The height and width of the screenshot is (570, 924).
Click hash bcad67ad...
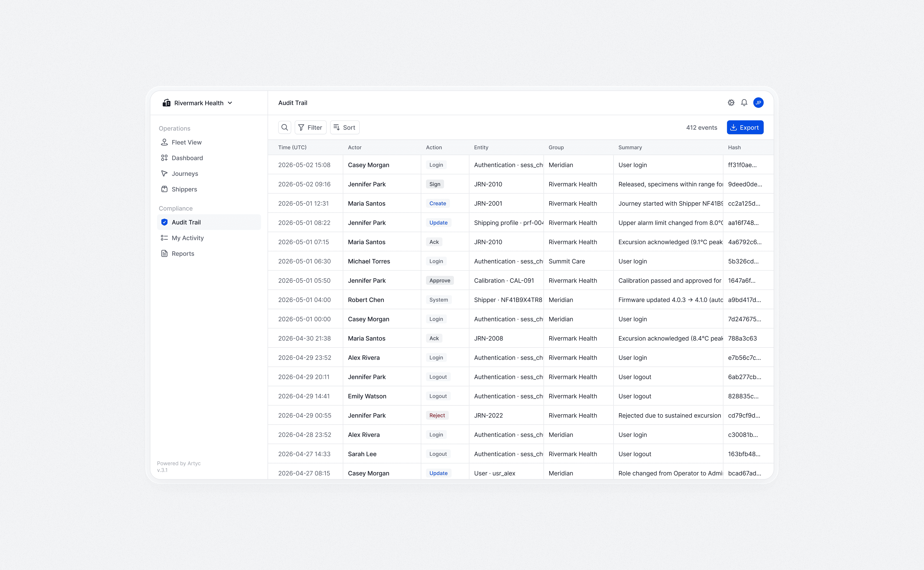(744, 473)
